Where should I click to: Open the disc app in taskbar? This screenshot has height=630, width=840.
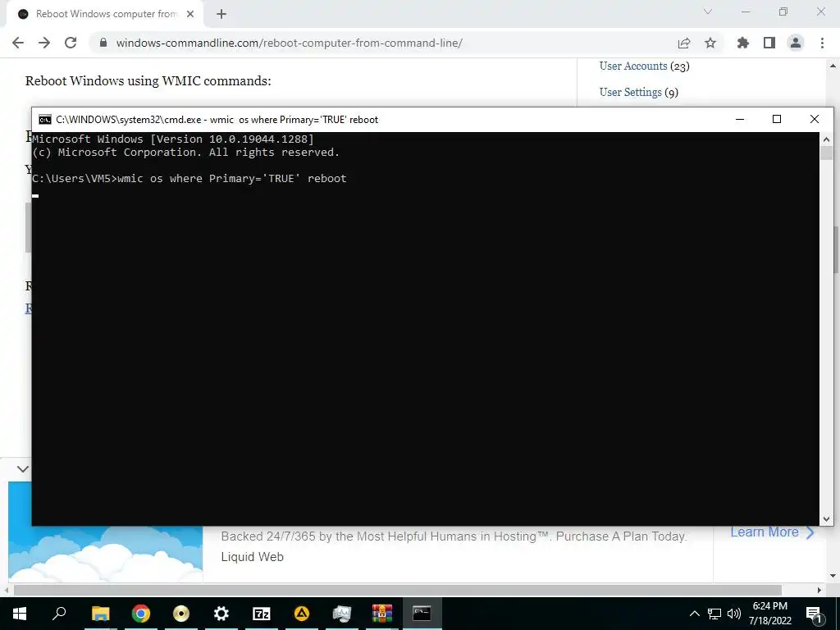click(x=181, y=614)
